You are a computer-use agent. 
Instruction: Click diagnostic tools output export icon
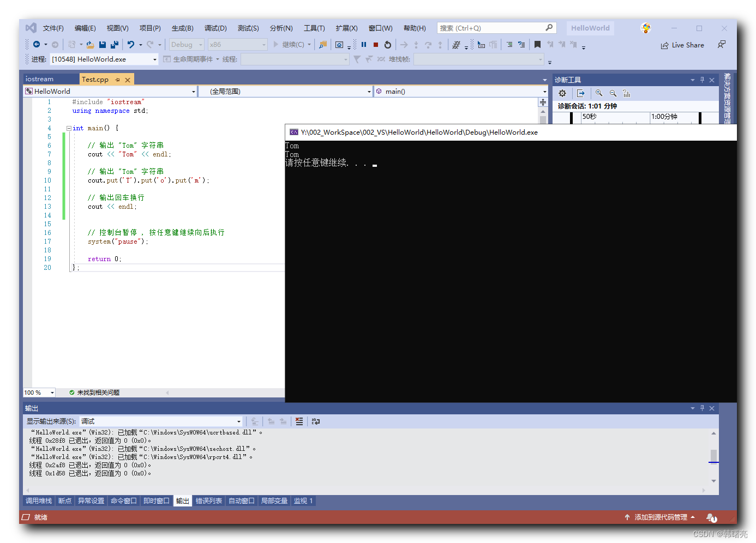point(581,93)
